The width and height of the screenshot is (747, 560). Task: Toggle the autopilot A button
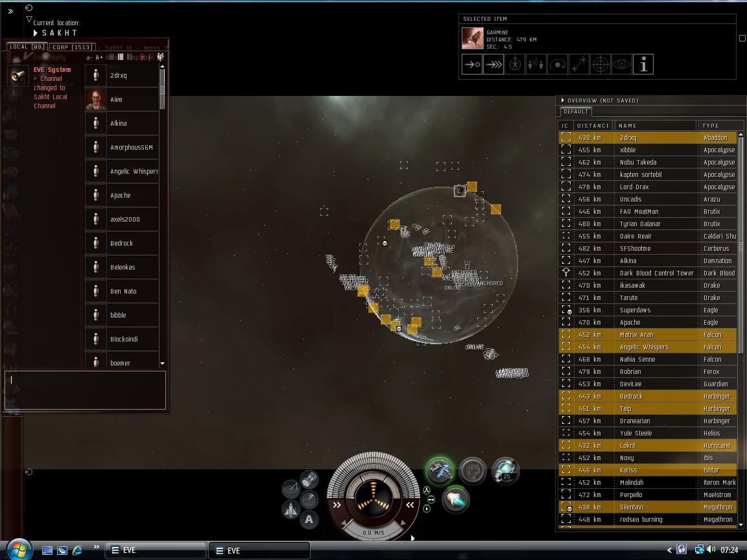[309, 520]
